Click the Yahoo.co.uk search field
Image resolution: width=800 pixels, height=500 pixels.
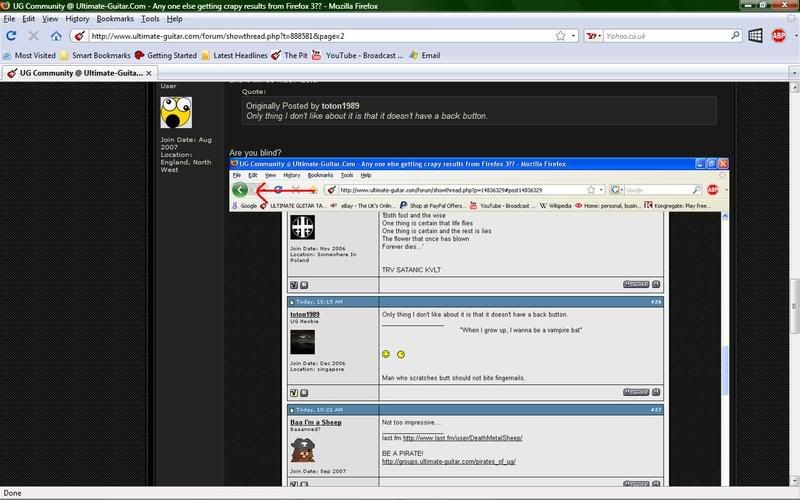click(666, 36)
